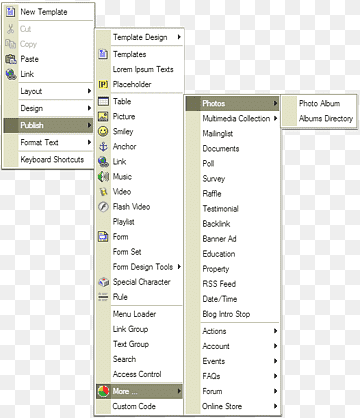
Task: Select Photo Album from the Photos submenu
Action: (319, 103)
